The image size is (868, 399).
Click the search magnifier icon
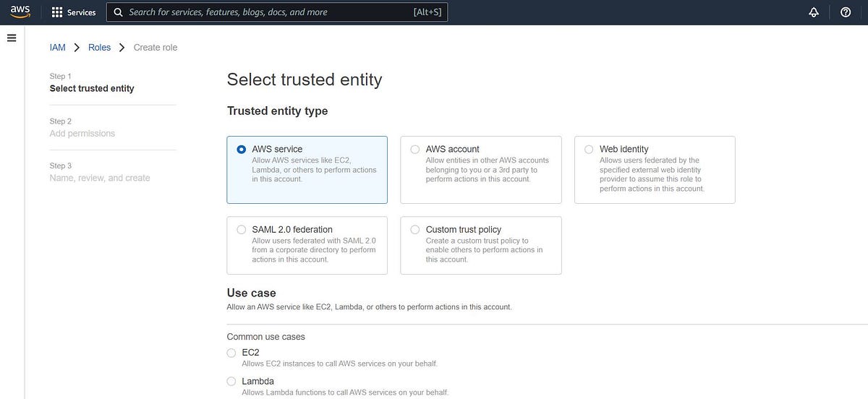pos(118,12)
